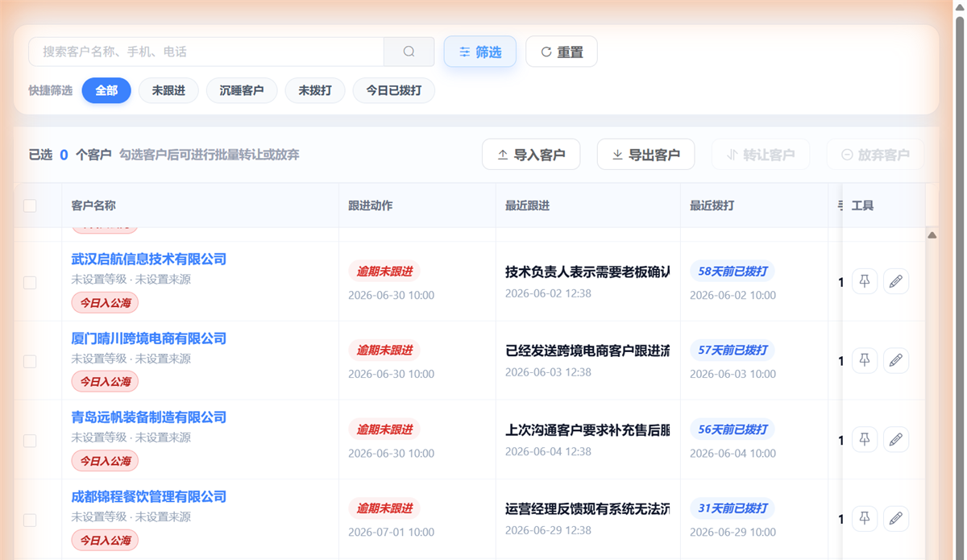Click the 2026-07-01 10:00 follow-up date
The height and width of the screenshot is (560, 967).
(391, 532)
